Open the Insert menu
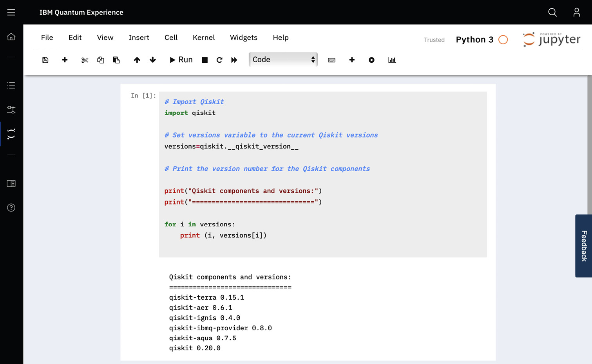592x364 pixels. (x=139, y=38)
